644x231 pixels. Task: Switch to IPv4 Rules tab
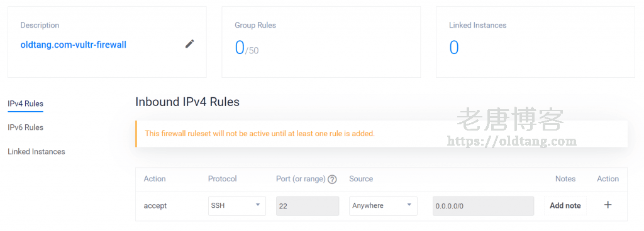coord(25,104)
